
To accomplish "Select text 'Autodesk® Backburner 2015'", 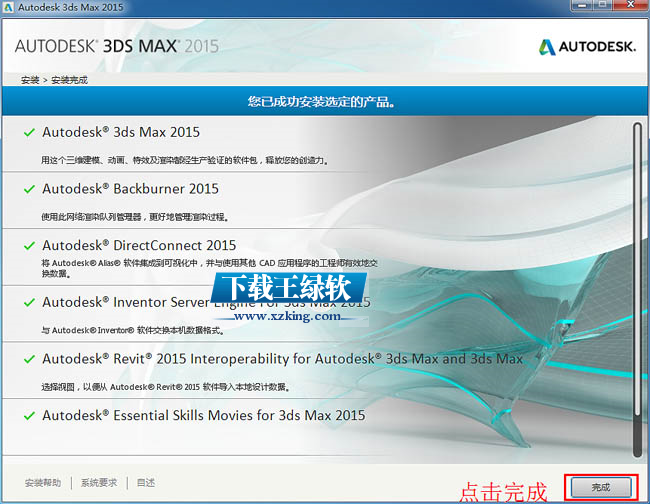I will (x=131, y=189).
